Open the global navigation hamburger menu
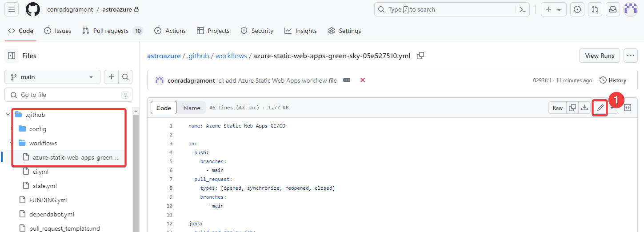 pos(12,9)
